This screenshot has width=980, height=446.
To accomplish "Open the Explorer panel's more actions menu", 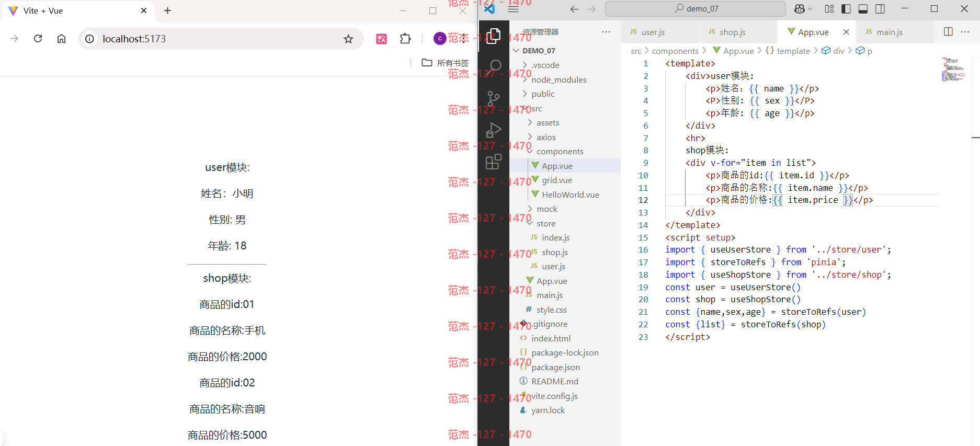I will pyautogui.click(x=606, y=32).
